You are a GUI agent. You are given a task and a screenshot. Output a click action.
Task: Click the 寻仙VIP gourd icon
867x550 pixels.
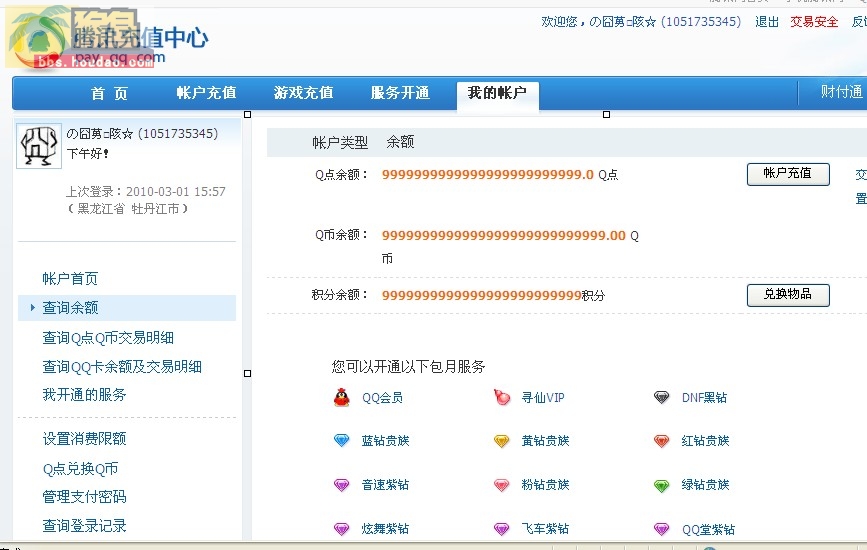[502, 397]
